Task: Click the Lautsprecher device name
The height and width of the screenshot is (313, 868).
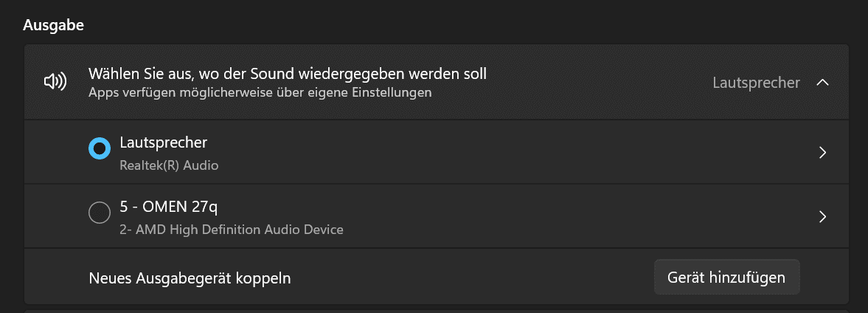Action: pyautogui.click(x=164, y=142)
